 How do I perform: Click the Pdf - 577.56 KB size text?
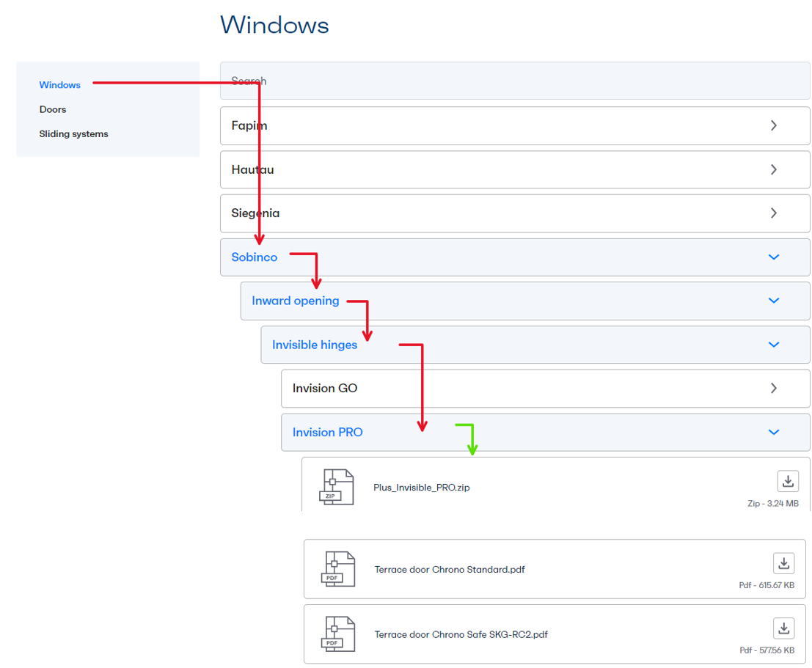click(x=767, y=650)
